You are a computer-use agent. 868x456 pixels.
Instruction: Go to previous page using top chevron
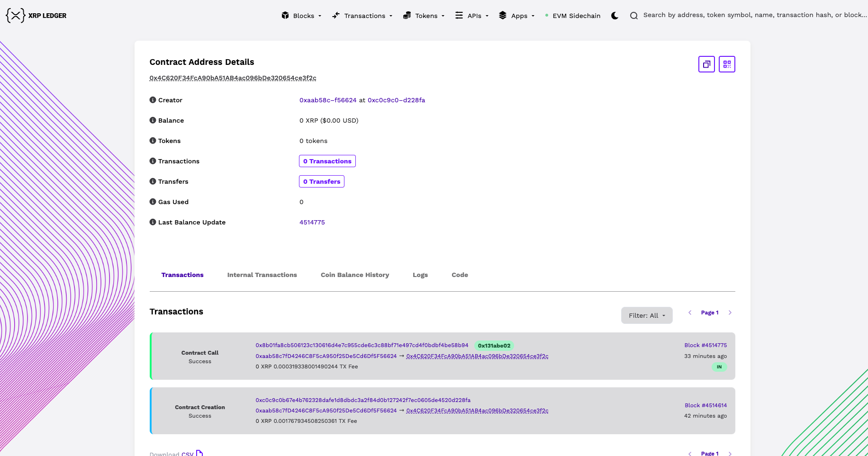(690, 313)
